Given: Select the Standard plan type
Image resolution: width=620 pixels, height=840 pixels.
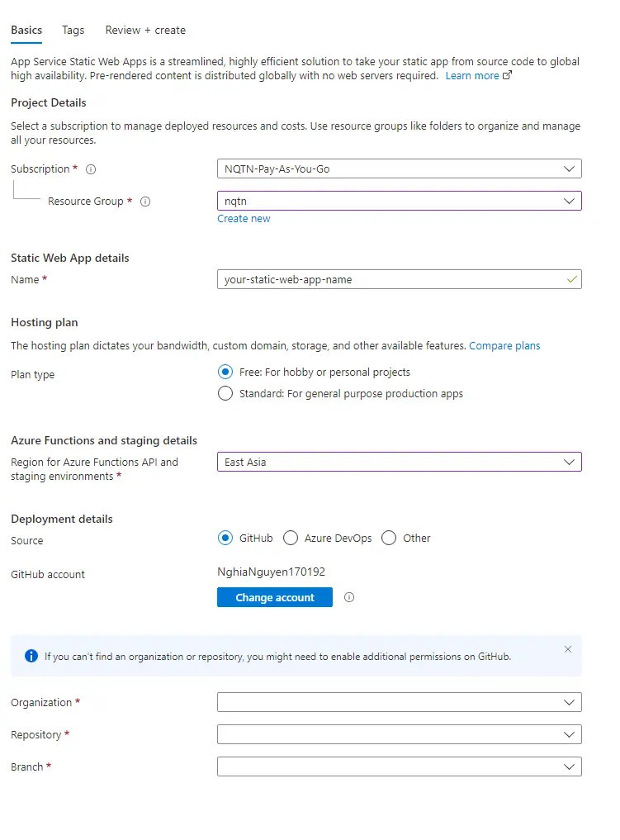Looking at the screenshot, I should [x=225, y=393].
